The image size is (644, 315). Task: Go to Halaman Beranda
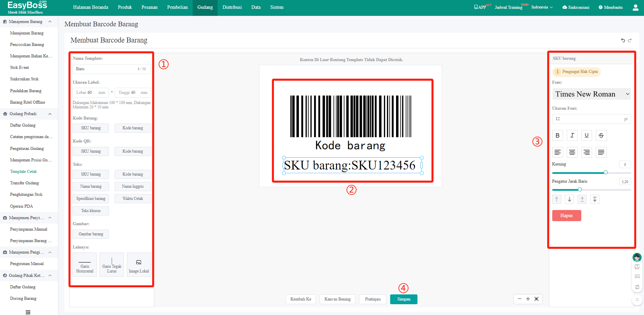click(x=90, y=7)
